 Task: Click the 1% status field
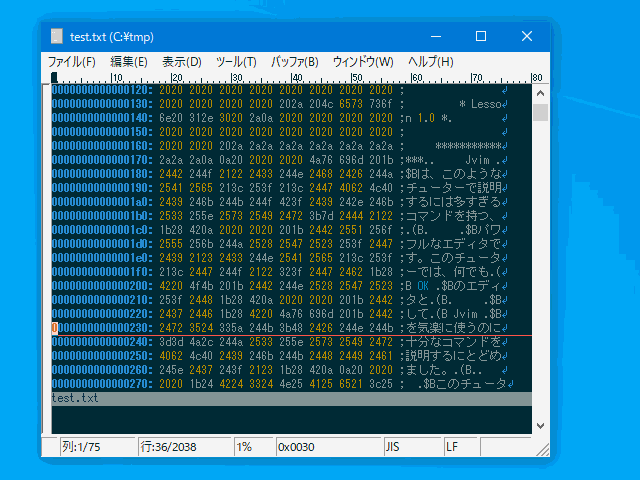tap(253, 447)
